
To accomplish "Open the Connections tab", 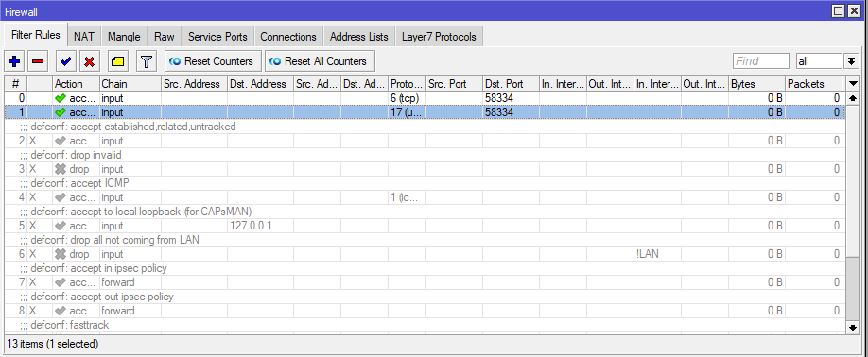I will point(288,37).
